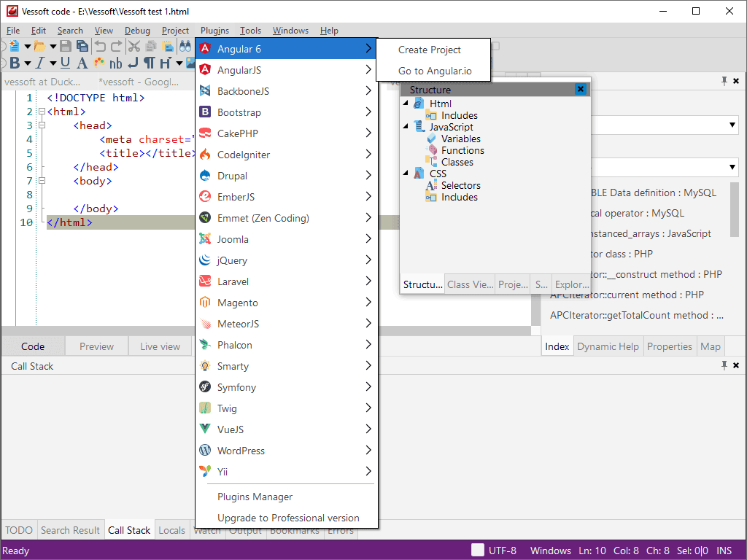This screenshot has width=747, height=560.
Task: Open the New document dropdown arrow
Action: (27, 46)
